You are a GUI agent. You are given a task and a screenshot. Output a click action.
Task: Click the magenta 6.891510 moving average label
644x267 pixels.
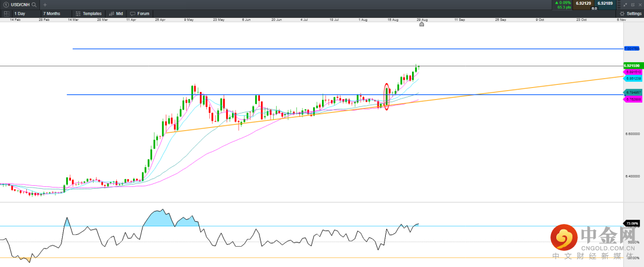pyautogui.click(x=631, y=72)
